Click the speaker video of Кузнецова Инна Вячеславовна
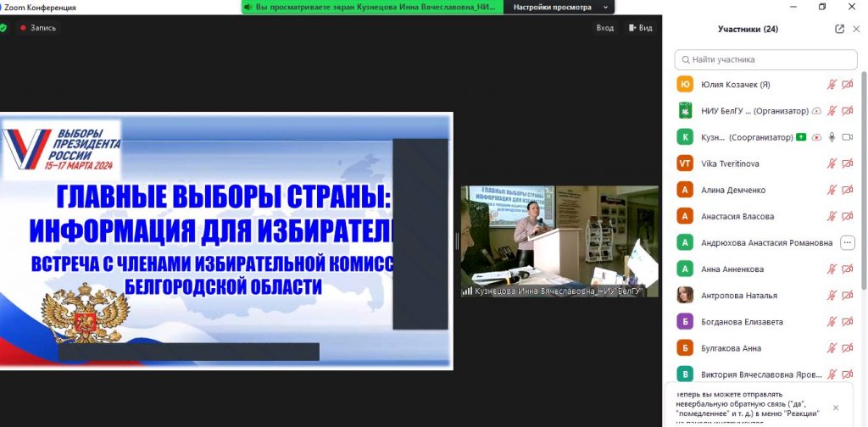Screen dimensions: 868x427 [559, 241]
